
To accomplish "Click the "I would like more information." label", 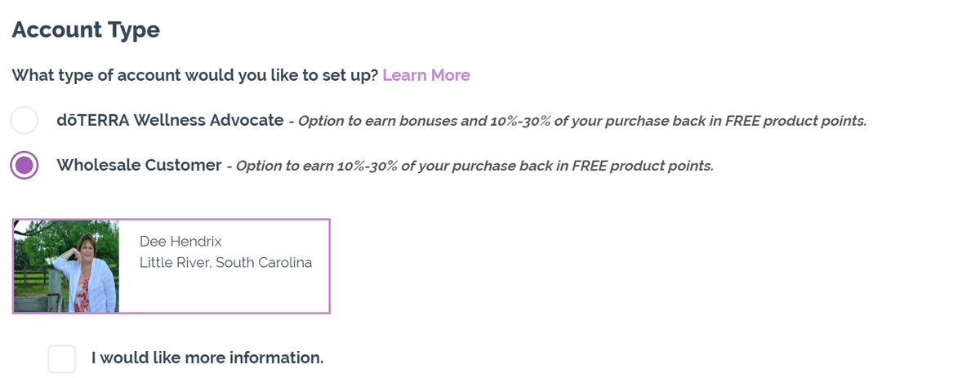I will pos(207,358).
